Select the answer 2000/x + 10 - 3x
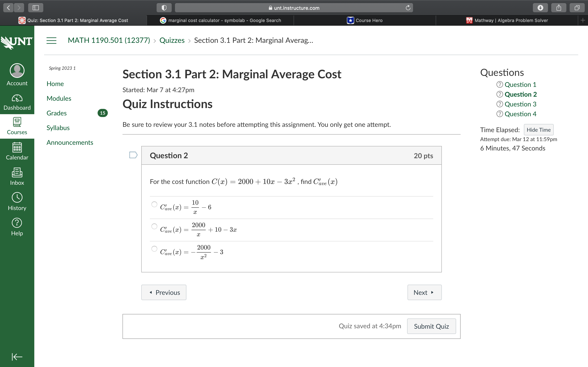588x367 pixels. [154, 226]
